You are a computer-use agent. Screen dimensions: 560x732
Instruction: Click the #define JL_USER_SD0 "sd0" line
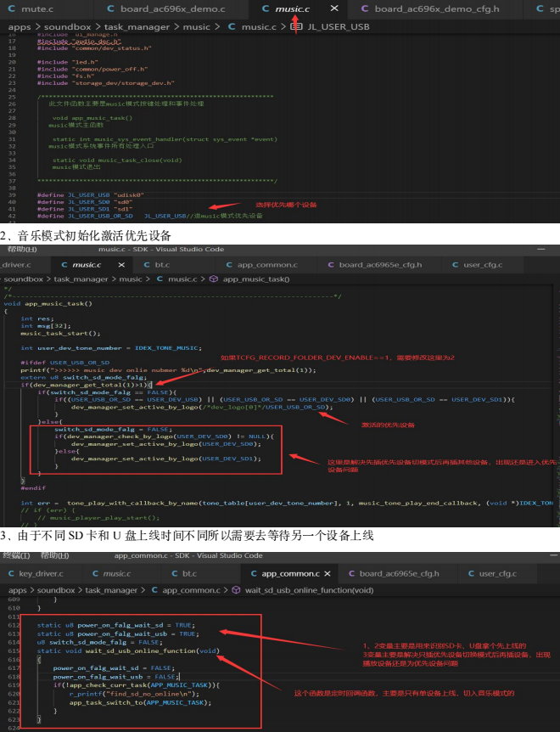(x=85, y=201)
